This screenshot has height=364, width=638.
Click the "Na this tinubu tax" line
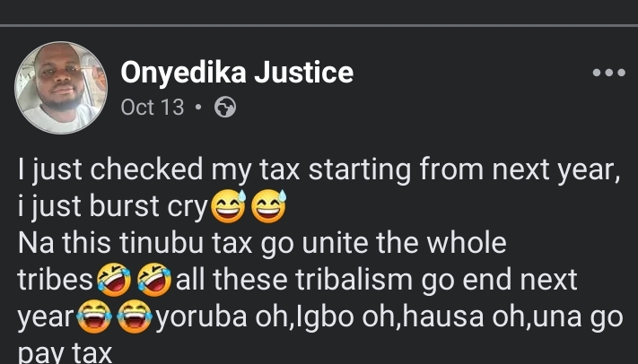261,243
